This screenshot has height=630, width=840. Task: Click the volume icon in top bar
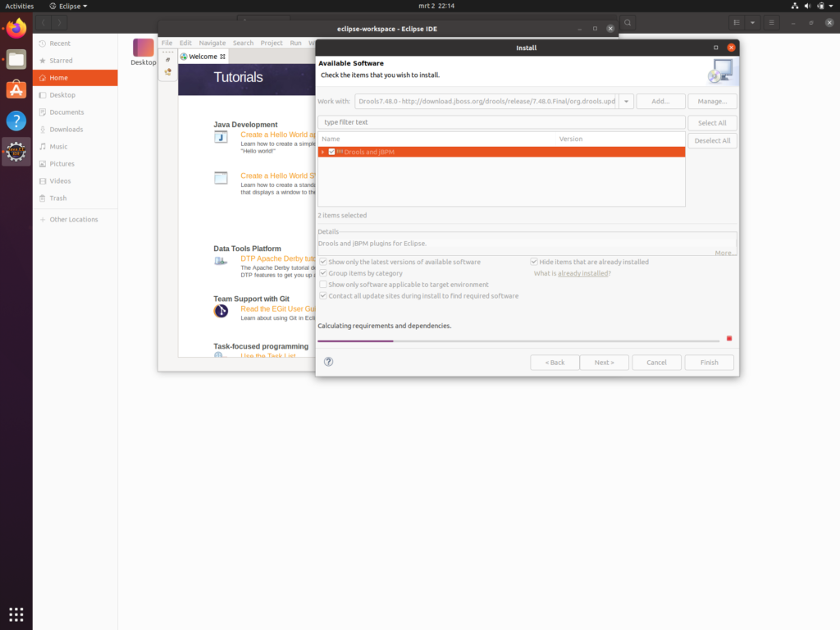[x=810, y=6]
